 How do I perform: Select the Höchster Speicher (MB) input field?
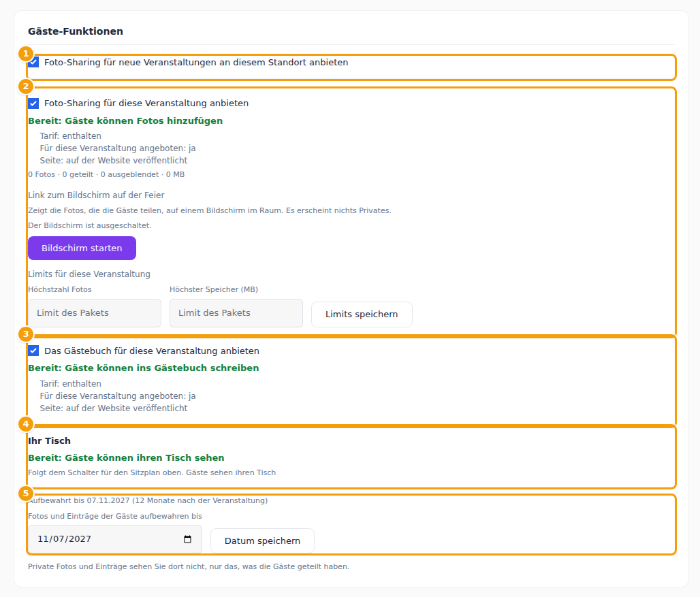pyautogui.click(x=236, y=312)
